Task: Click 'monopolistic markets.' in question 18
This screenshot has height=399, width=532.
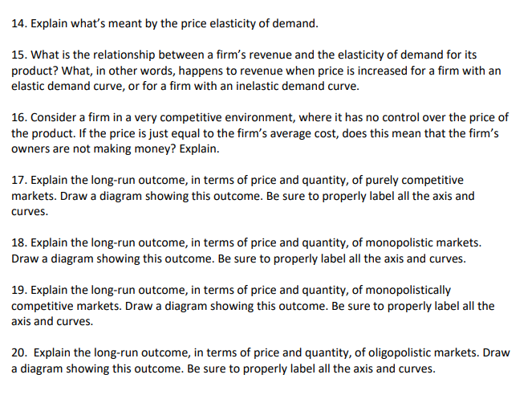Action: point(423,242)
